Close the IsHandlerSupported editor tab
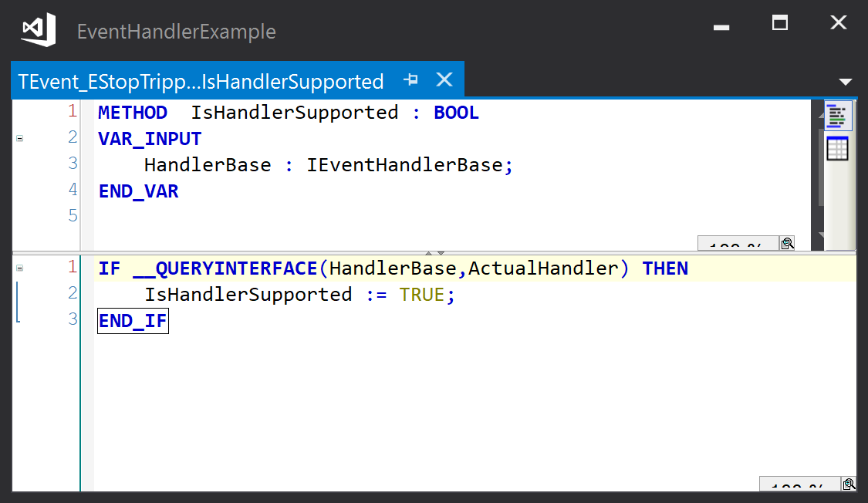Image resolution: width=868 pixels, height=503 pixels. [x=444, y=79]
